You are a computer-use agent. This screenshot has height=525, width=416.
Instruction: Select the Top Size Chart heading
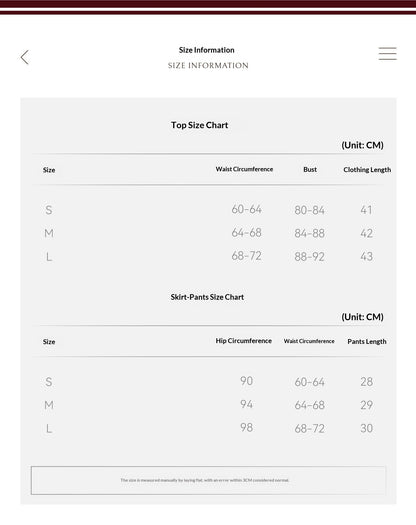tap(200, 125)
